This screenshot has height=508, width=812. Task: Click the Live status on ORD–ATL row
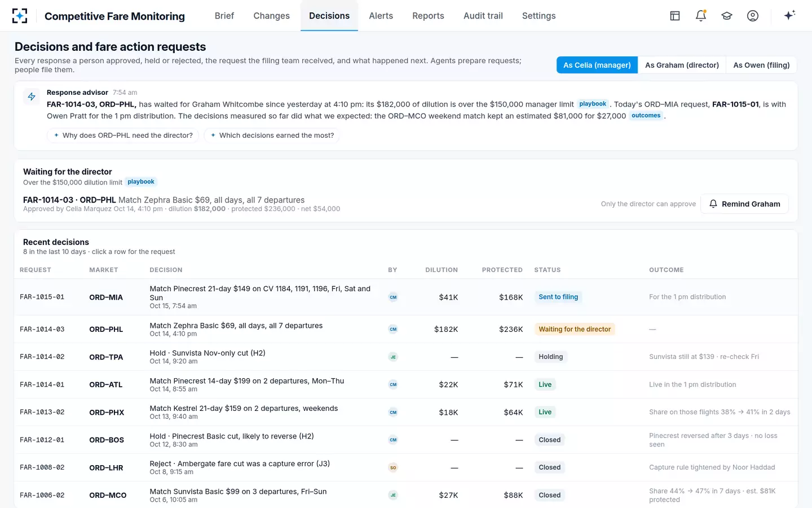545,384
